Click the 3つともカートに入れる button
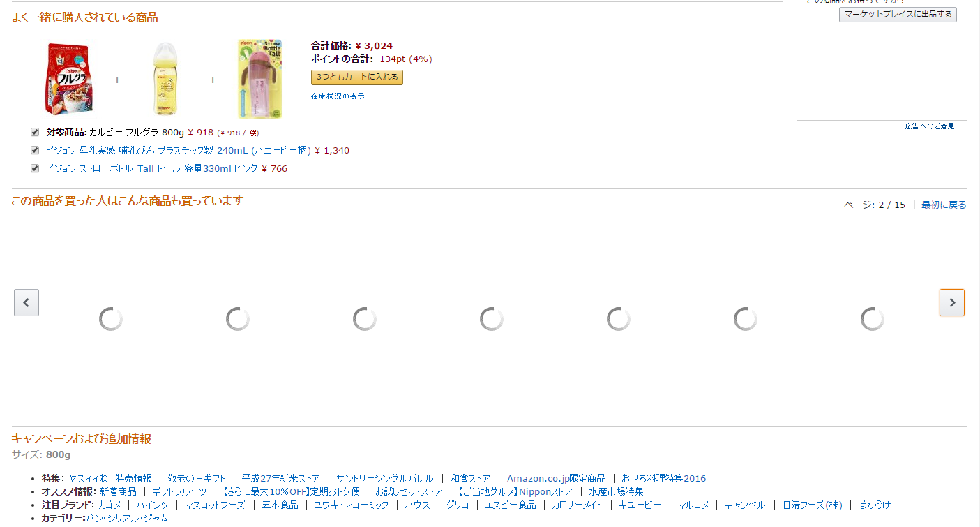 pos(357,77)
